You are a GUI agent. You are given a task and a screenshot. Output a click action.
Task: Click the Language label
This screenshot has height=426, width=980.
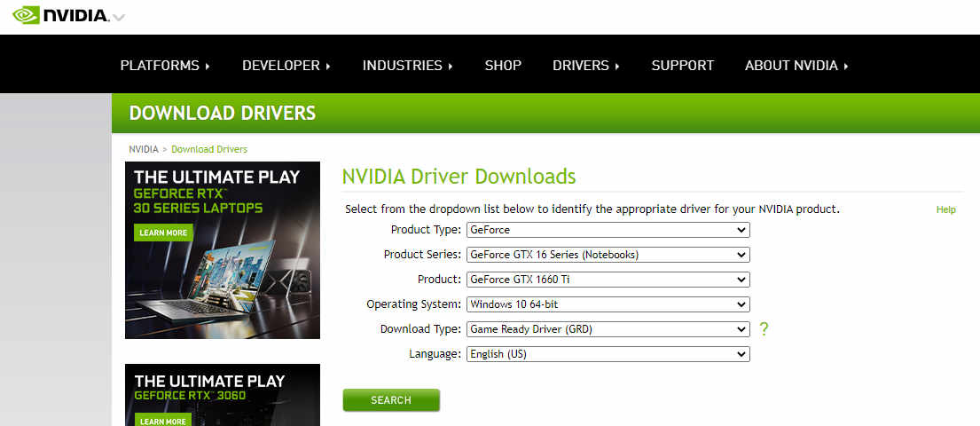(x=435, y=354)
